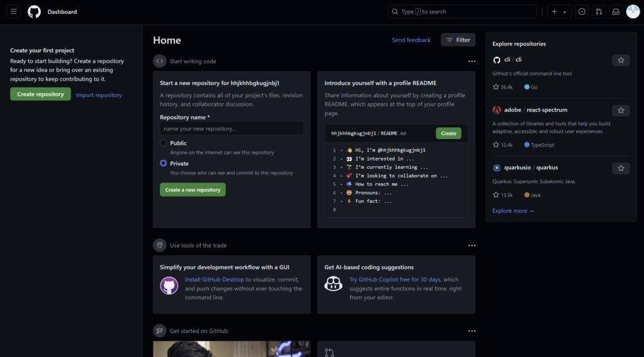Click the 13.5k star count
This screenshot has height=357, width=644.
coord(502,195)
